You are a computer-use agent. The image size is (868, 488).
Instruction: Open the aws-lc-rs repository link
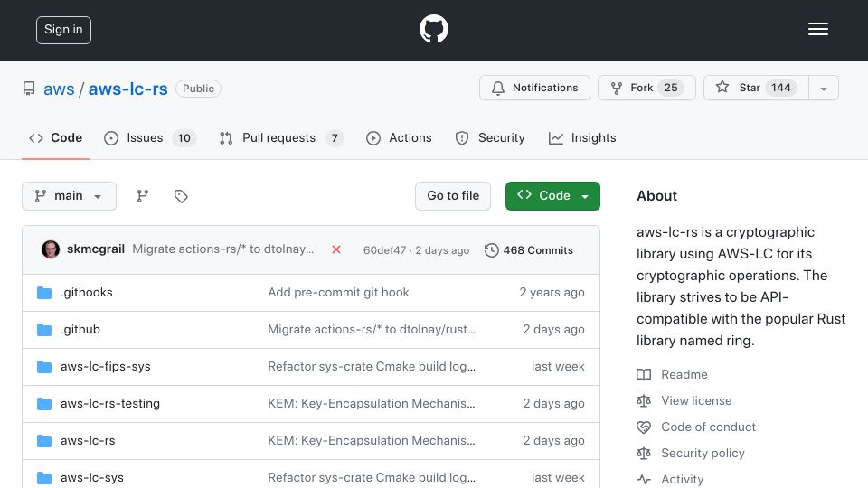(x=127, y=89)
